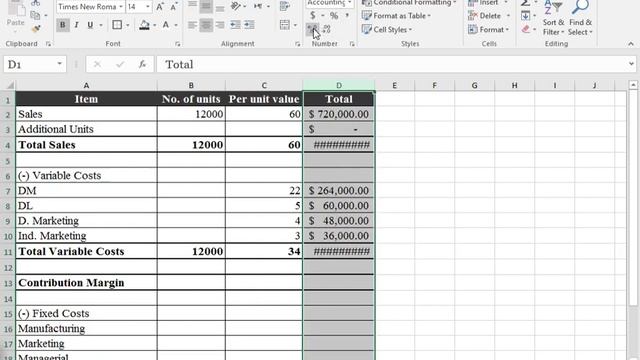Toggle Italic formatting button

(x=76, y=25)
